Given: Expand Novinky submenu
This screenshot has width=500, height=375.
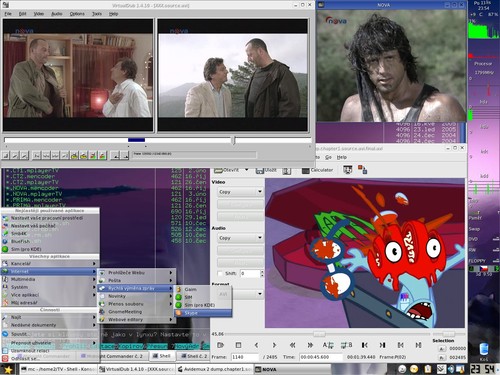Looking at the screenshot, I should coord(136,296).
